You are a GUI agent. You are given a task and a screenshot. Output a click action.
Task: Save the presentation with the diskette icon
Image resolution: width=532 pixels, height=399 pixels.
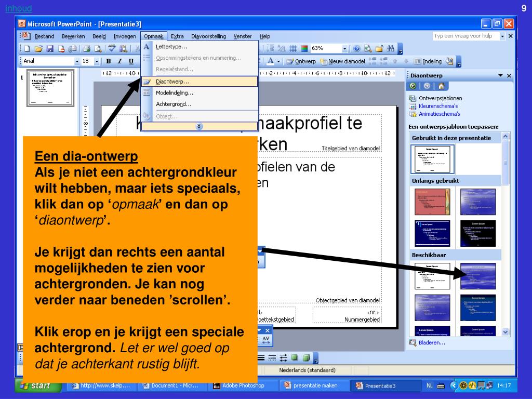50,49
